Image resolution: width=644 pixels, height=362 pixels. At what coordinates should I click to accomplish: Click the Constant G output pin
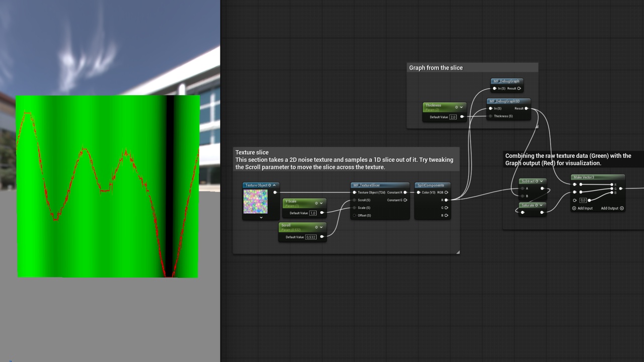(406, 200)
